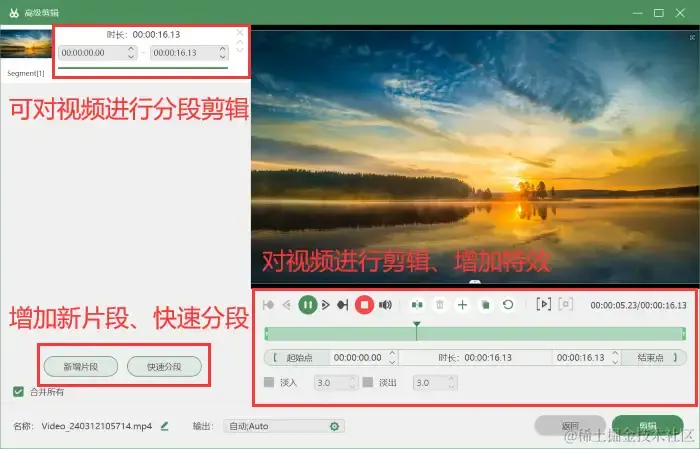The width and height of the screenshot is (700, 449).
Task: Click the Video_240312105714.mp4 name text
Action: 97,426
